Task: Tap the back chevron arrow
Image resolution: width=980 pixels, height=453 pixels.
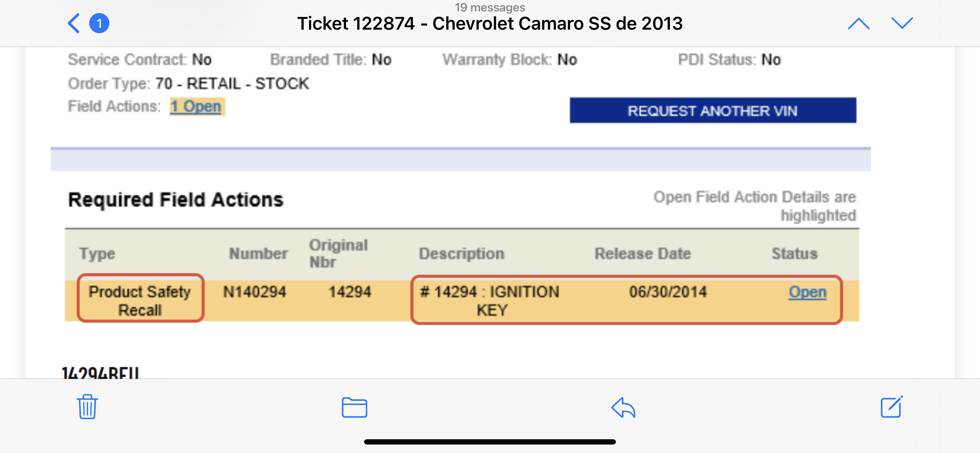Action: coord(74,23)
